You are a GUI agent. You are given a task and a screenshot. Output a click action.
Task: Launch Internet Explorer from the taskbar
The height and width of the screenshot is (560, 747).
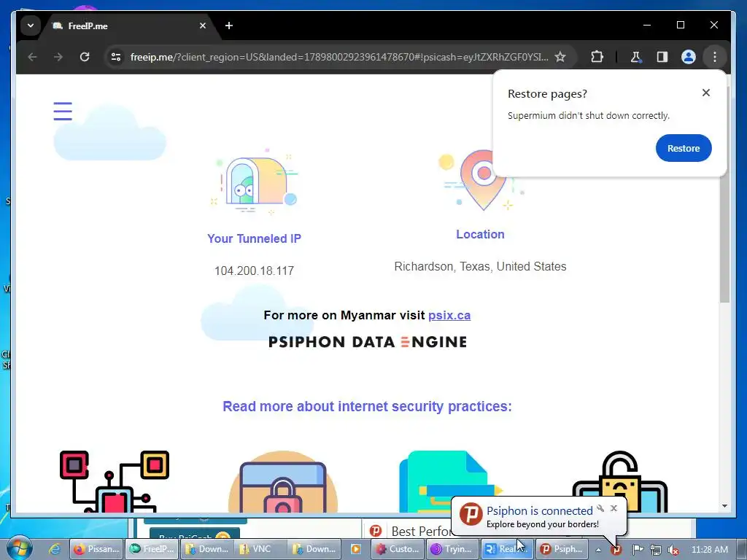pos(55,549)
